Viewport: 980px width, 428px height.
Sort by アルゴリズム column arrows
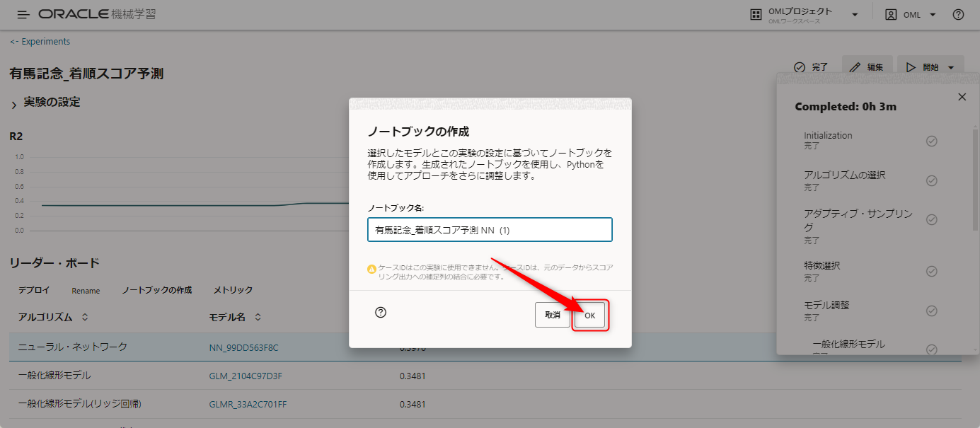point(85,317)
